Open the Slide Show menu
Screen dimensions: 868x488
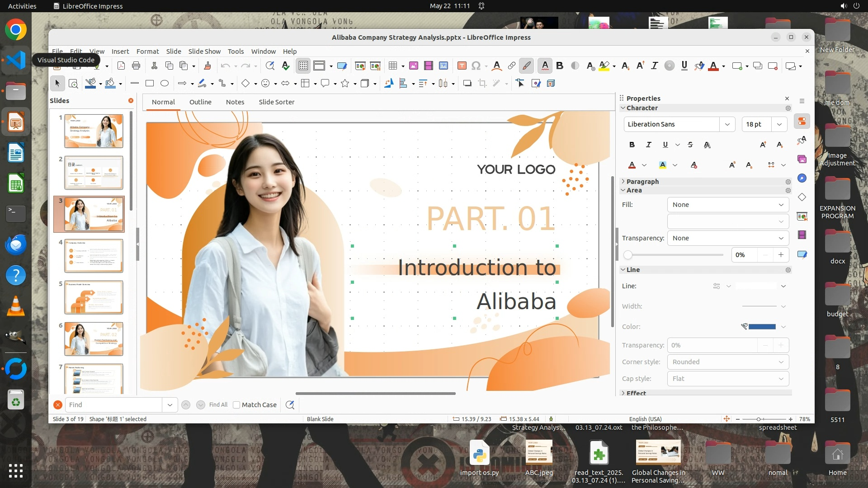pyautogui.click(x=204, y=52)
